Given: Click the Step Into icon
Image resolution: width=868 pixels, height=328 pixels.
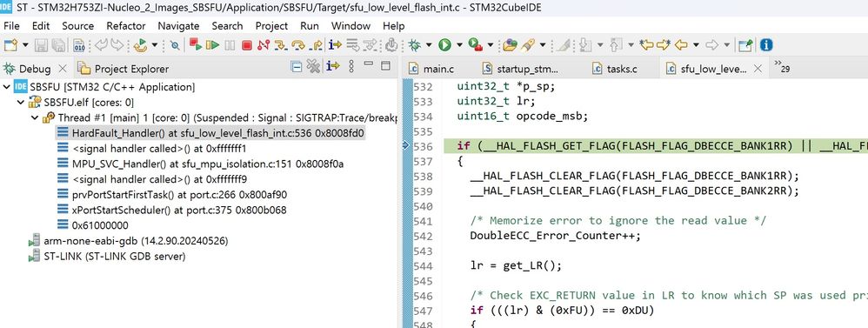Looking at the screenshot, I should [281, 45].
